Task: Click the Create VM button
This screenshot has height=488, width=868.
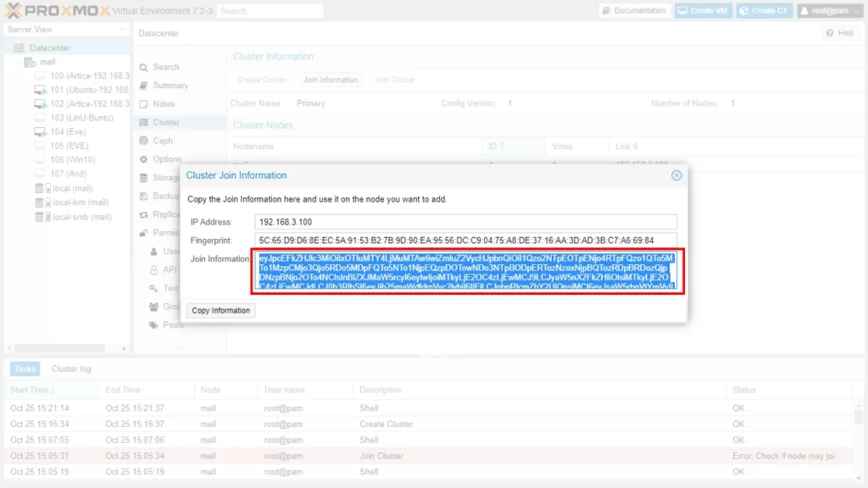Action: [701, 11]
